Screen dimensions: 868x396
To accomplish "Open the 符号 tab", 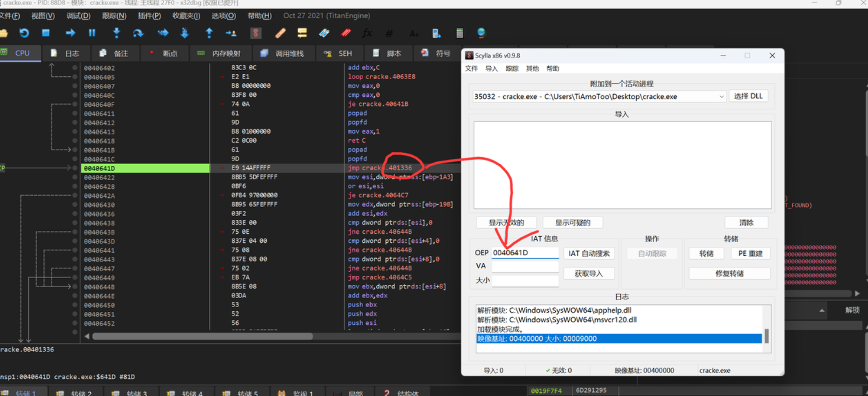I will point(436,53).
